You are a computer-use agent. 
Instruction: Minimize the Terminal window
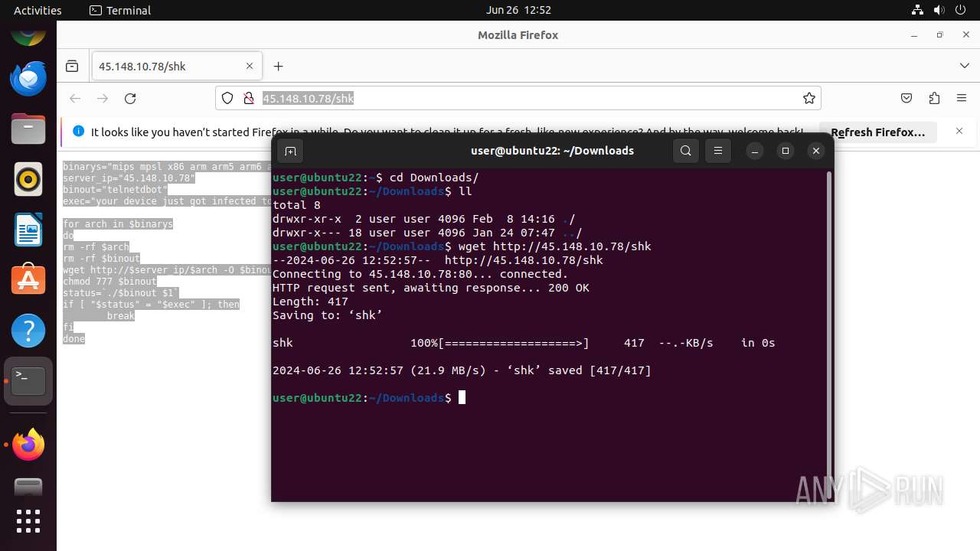754,151
